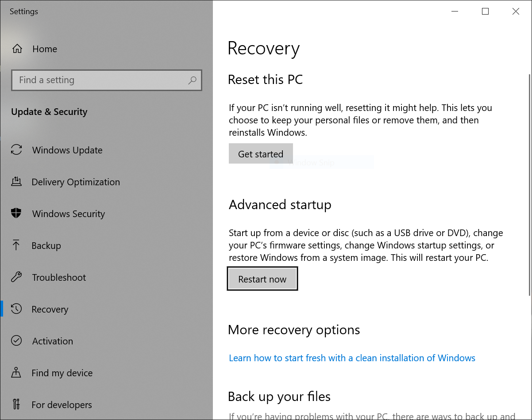The height and width of the screenshot is (420, 532).
Task: Click the Windows Security shield icon
Action: (16, 214)
